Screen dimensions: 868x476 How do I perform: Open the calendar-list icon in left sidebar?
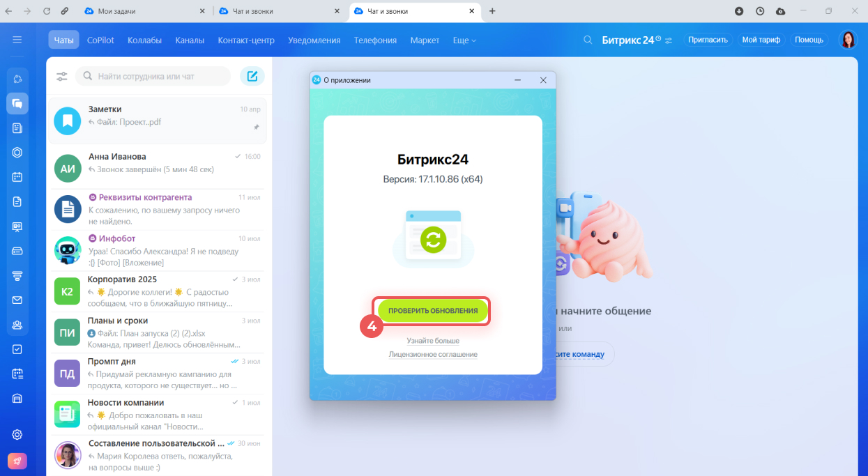click(x=17, y=374)
